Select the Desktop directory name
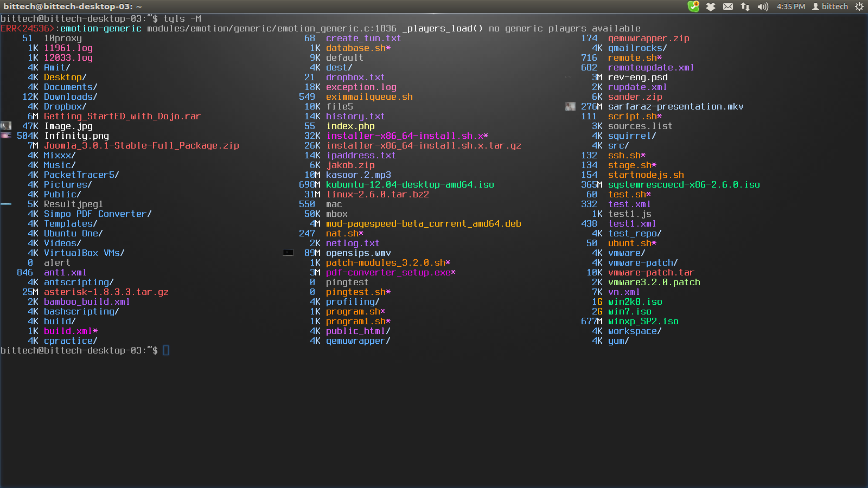The height and width of the screenshot is (488, 868). tap(63, 77)
